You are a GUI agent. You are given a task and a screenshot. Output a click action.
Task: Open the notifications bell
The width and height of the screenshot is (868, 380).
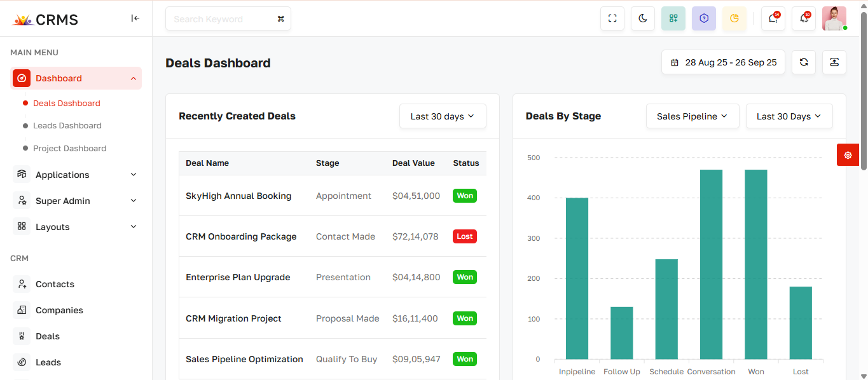(804, 18)
